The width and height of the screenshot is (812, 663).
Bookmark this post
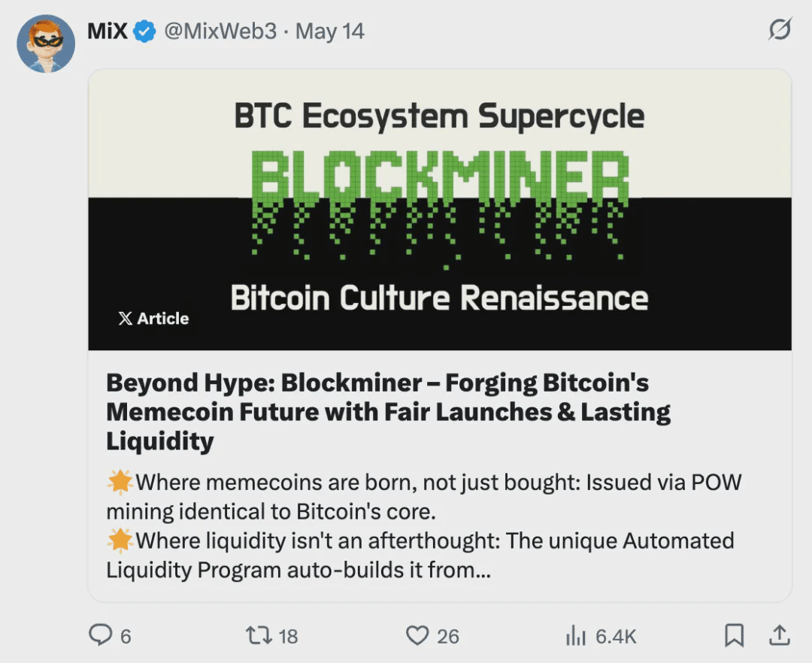734,636
